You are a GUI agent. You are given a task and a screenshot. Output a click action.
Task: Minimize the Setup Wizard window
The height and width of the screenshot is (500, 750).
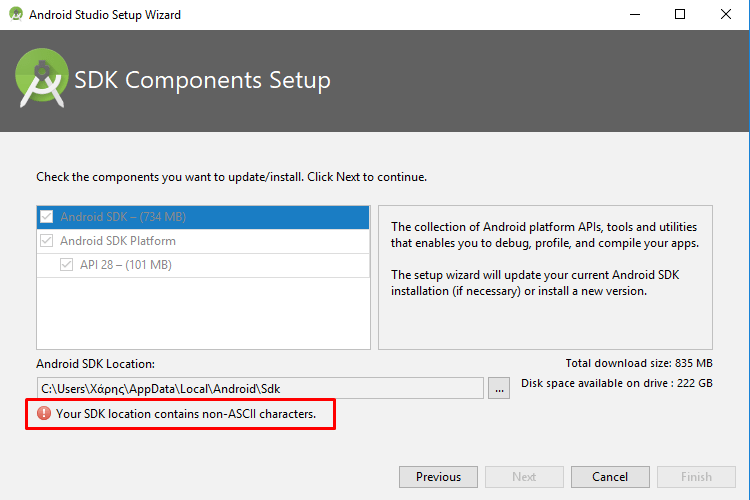tap(635, 14)
